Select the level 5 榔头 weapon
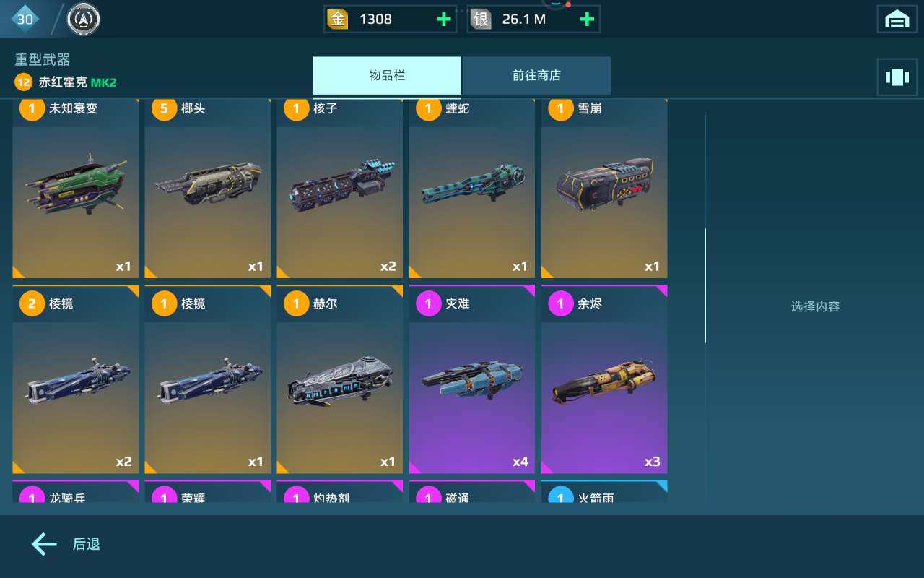924x578 pixels. (208, 189)
